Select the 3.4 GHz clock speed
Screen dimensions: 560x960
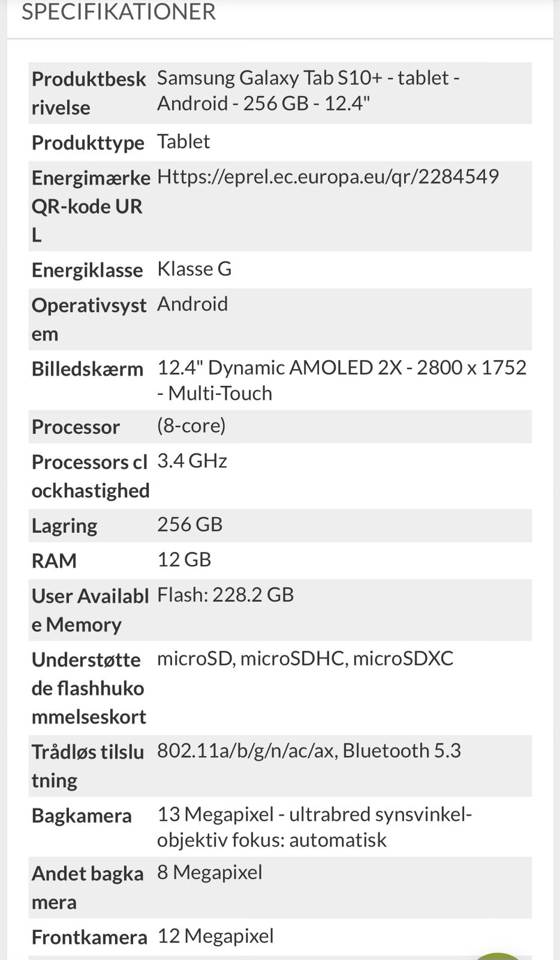[192, 461]
